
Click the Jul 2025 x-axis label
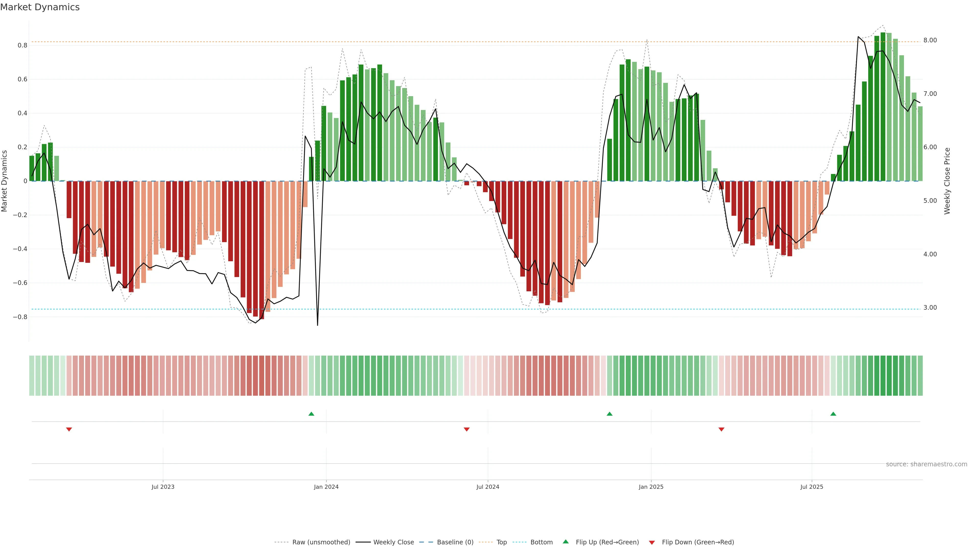coord(812,487)
